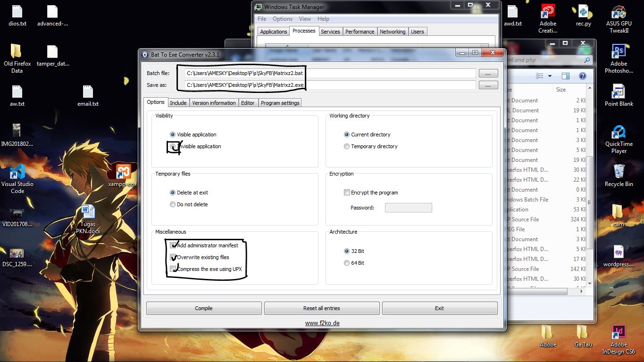Select IMG201802 image thumbnail icon
Image resolution: width=644 pixels, height=362 pixels.
pos(17,135)
